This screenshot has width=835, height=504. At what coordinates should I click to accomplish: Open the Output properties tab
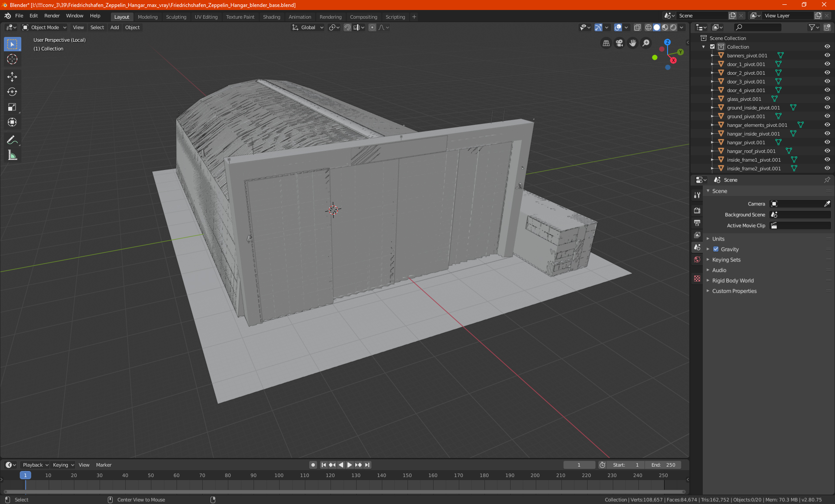coord(697,223)
